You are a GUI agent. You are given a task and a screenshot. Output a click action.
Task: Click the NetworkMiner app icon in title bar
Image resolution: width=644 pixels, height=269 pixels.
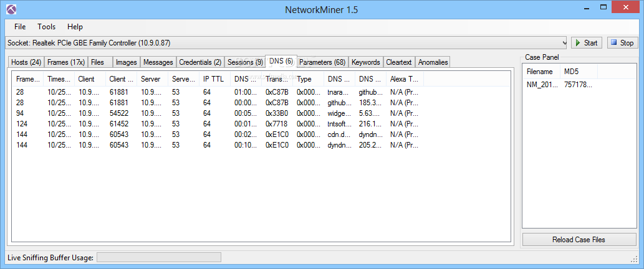point(12,9)
